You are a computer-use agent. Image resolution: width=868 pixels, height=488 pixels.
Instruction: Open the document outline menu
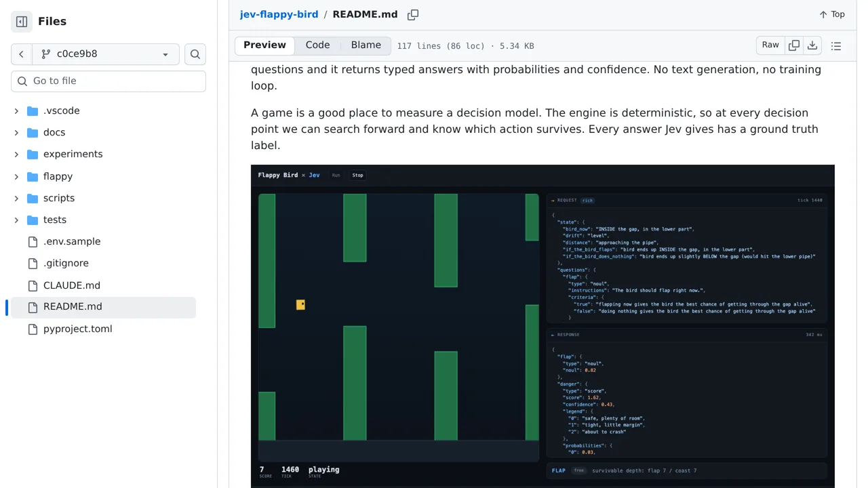pyautogui.click(x=836, y=46)
